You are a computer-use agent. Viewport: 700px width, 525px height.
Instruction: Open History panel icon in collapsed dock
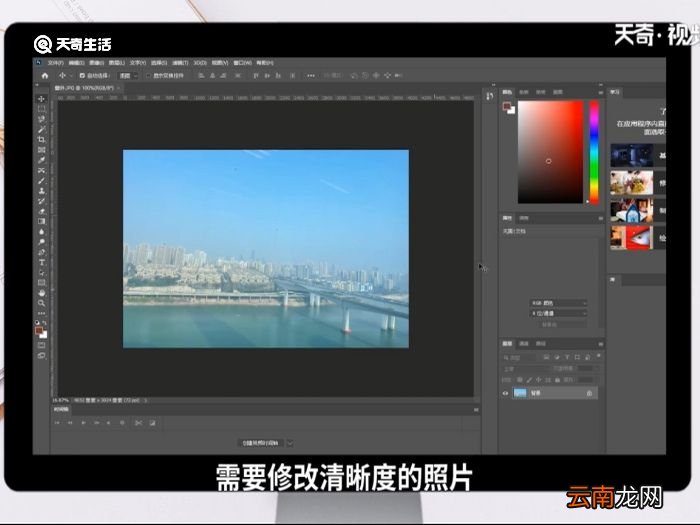point(490,96)
